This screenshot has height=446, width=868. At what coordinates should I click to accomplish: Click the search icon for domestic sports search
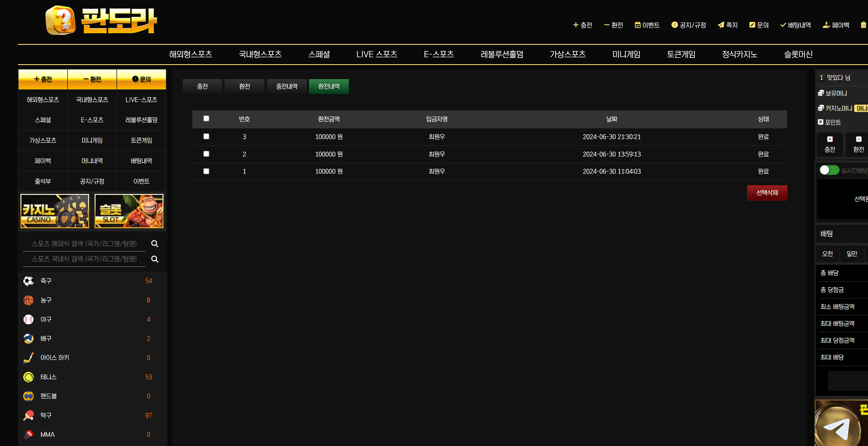click(x=155, y=259)
